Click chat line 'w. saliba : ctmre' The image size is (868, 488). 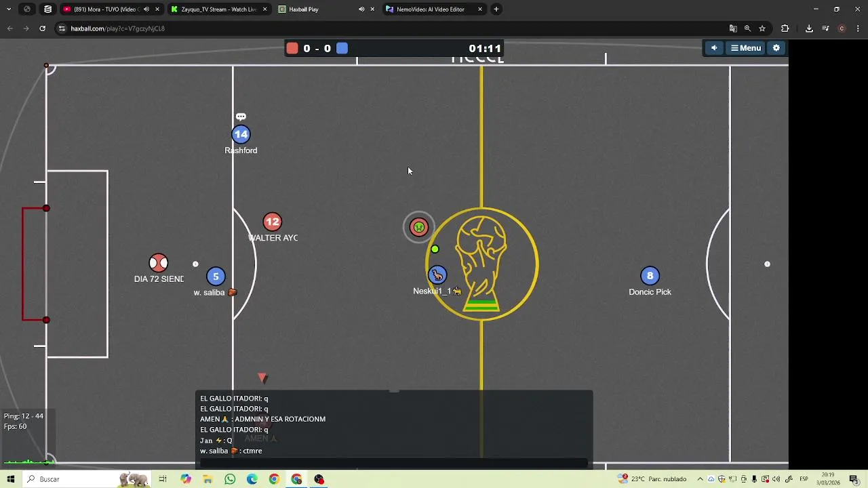point(231,451)
